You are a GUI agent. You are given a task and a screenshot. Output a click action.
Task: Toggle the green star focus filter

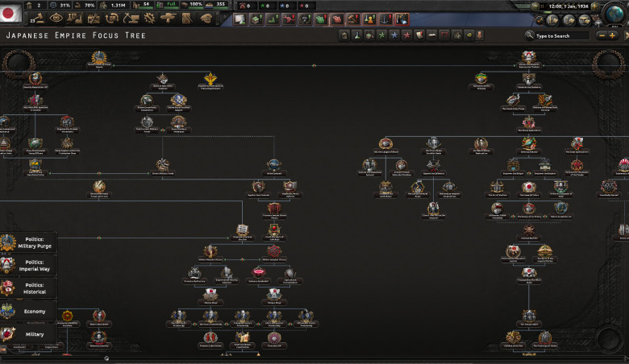click(381, 35)
